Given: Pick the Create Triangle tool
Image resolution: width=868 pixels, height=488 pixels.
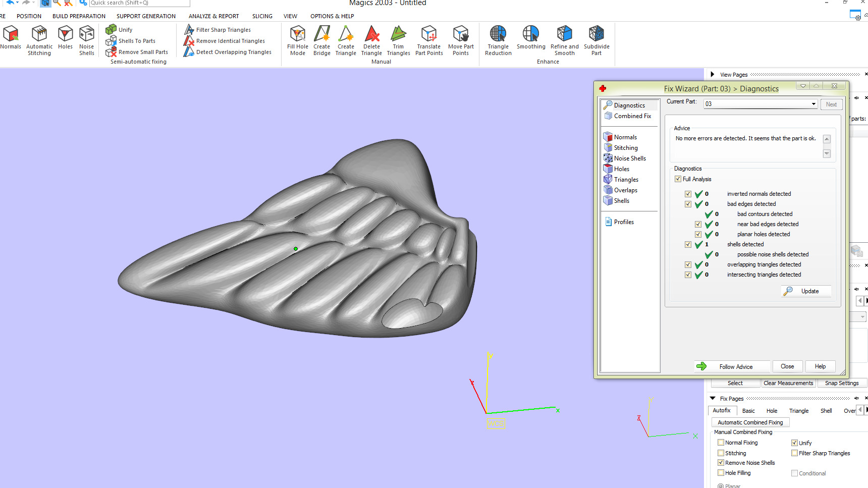Looking at the screenshot, I should point(346,40).
